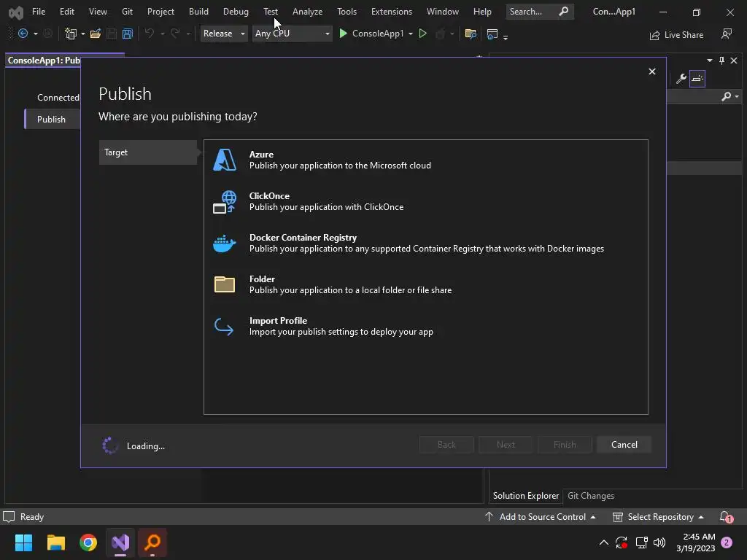747x560 pixels.
Task: Switch to the Solution Explorer tab
Action: pyautogui.click(x=526, y=496)
